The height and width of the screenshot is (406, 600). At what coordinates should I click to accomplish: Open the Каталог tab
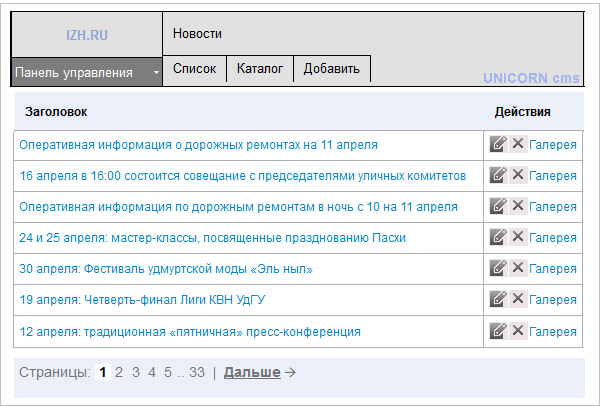pos(260,68)
